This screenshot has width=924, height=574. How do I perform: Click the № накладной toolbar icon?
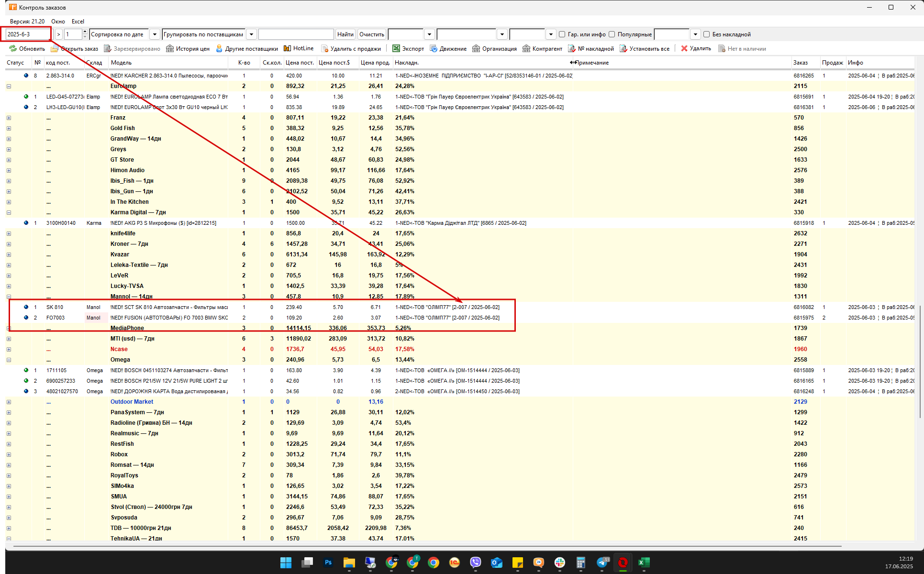tap(571, 48)
